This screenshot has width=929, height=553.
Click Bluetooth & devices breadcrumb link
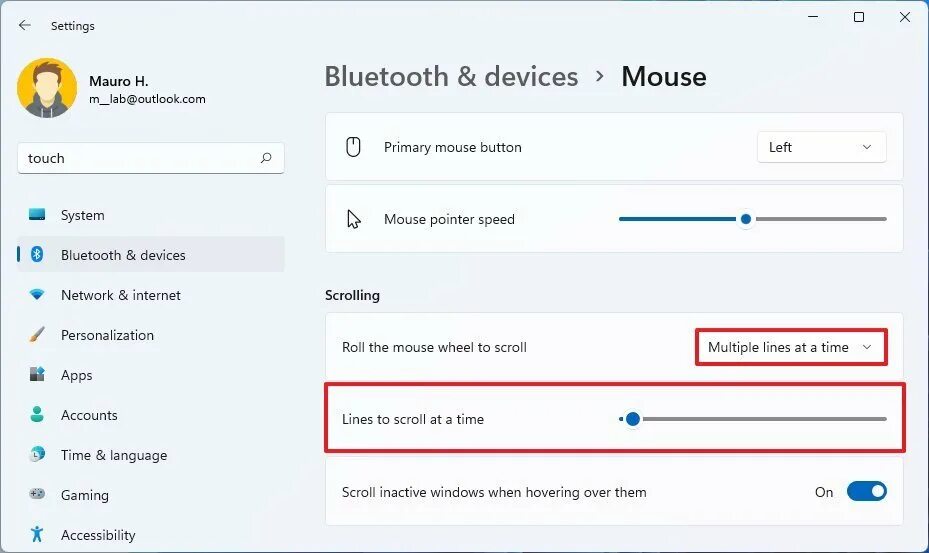pos(451,77)
